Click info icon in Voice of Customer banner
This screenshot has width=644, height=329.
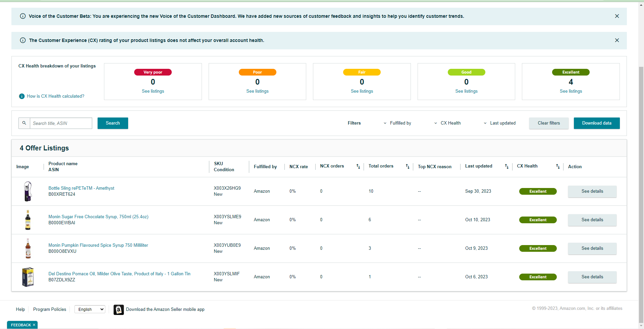click(x=23, y=16)
